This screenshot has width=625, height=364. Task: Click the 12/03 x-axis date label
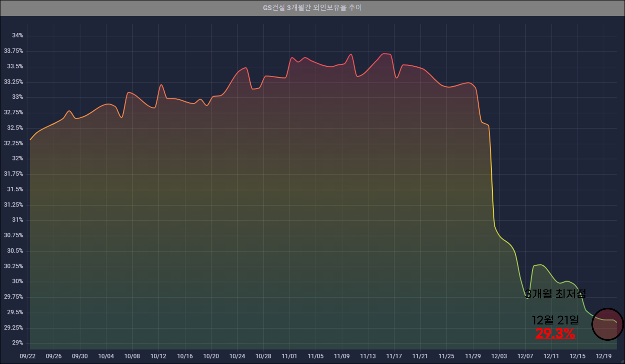(499, 356)
